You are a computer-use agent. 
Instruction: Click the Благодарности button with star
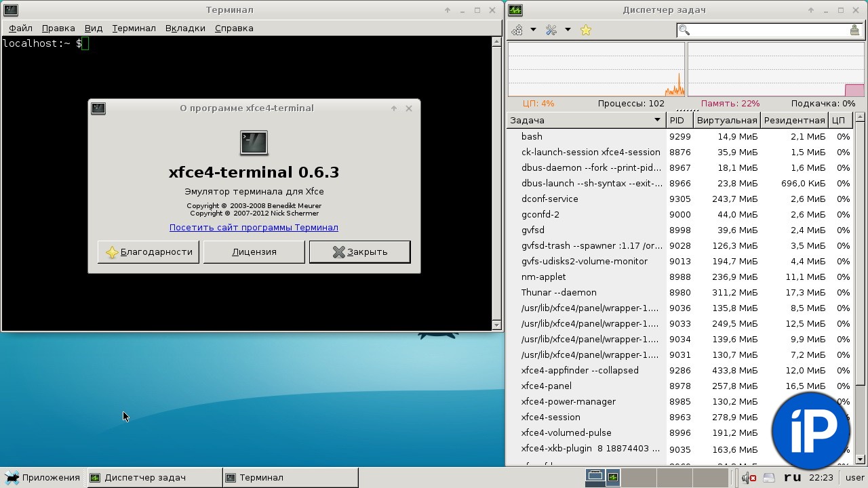(x=149, y=251)
